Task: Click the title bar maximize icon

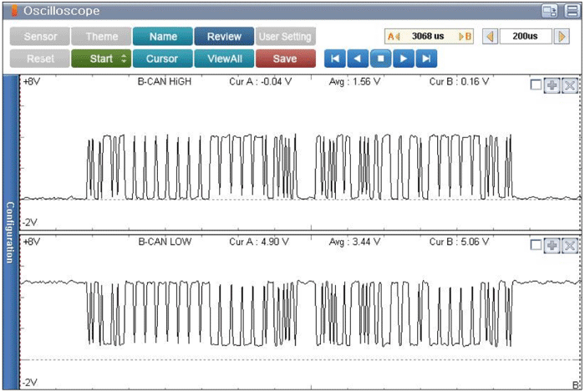Action: pyautogui.click(x=572, y=11)
